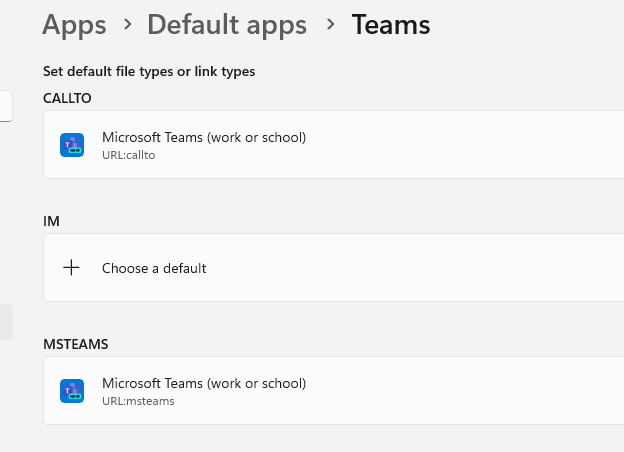Change default for URL:callto
The image size is (624, 452).
[333, 144]
